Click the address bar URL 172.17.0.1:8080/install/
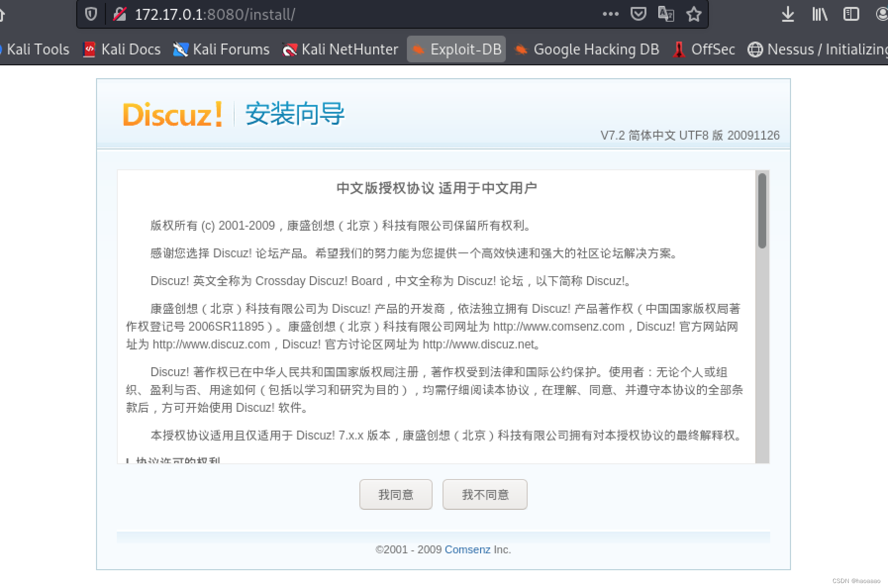888x588 pixels. (x=215, y=14)
